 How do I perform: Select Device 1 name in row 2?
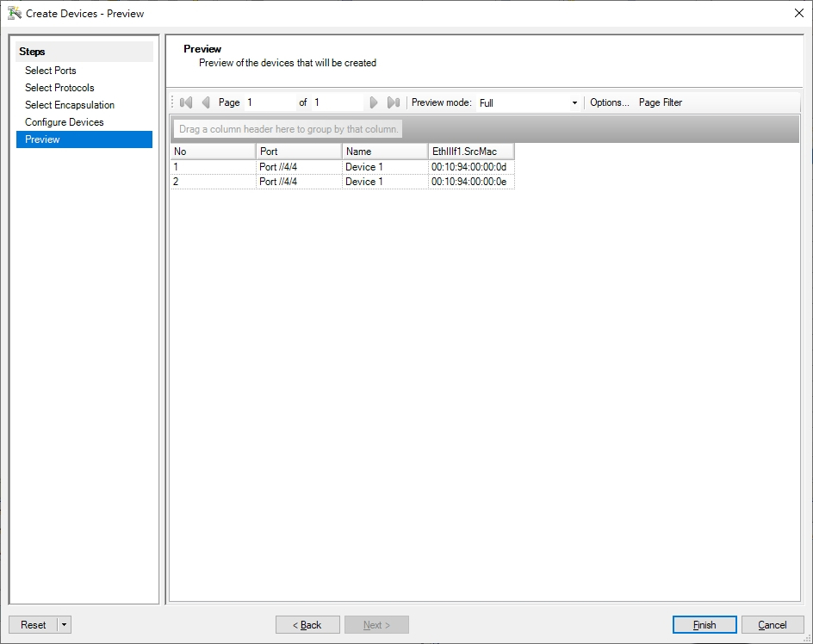(x=385, y=182)
